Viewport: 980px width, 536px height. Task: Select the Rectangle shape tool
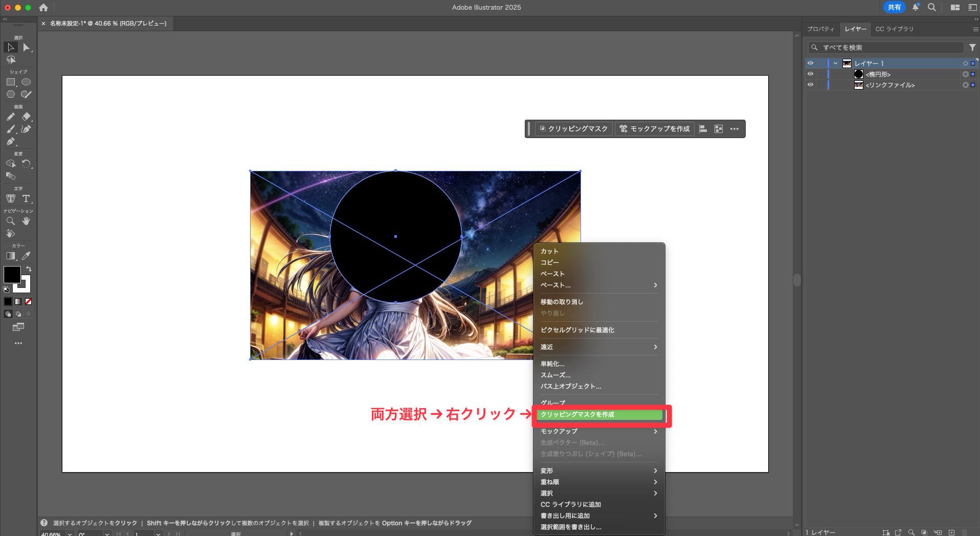pyautogui.click(x=11, y=82)
